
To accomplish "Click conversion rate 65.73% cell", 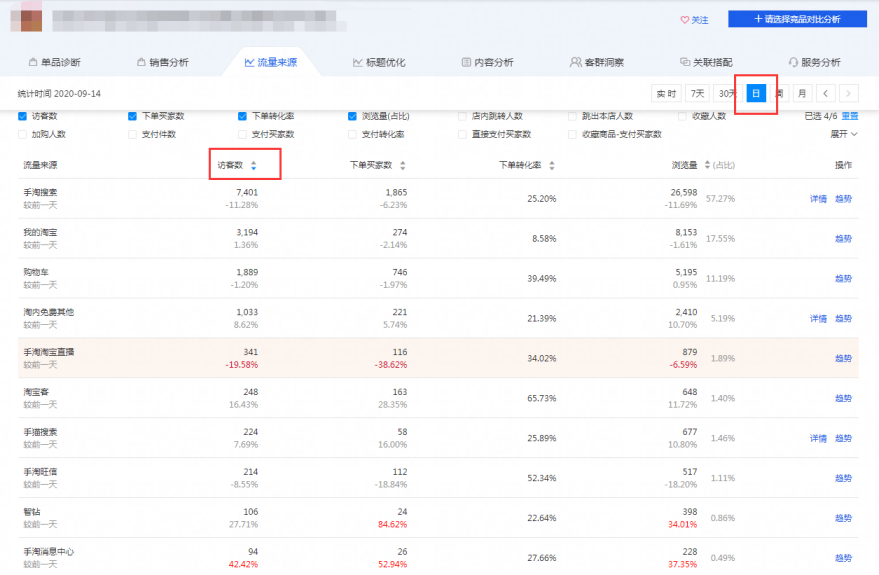I will 542,398.
